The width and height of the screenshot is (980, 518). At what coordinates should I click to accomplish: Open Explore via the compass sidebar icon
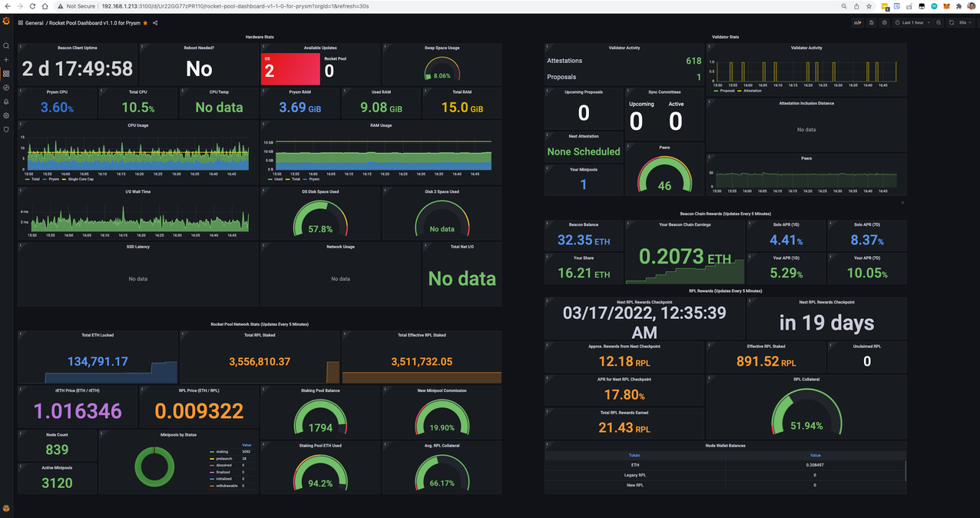coord(6,88)
